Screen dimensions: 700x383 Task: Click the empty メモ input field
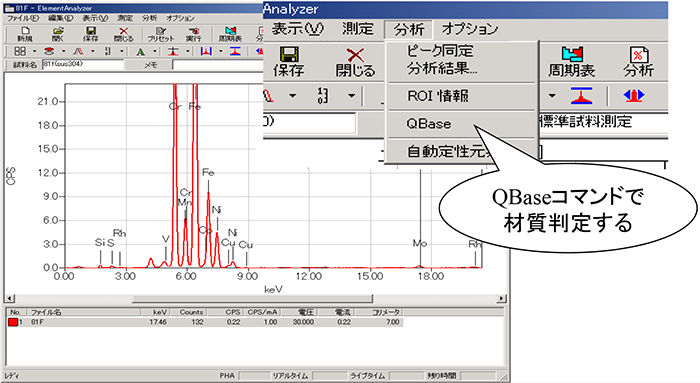click(217, 65)
